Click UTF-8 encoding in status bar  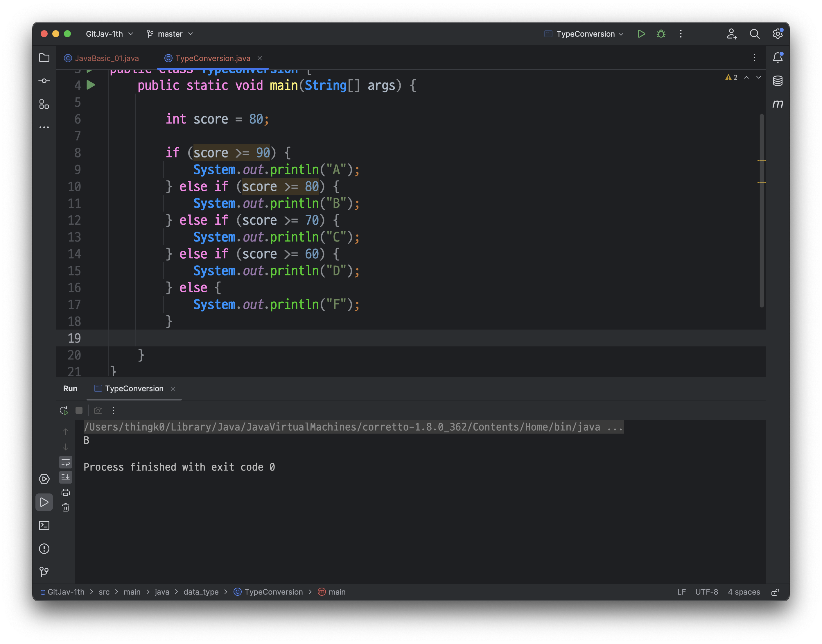[x=706, y=592]
